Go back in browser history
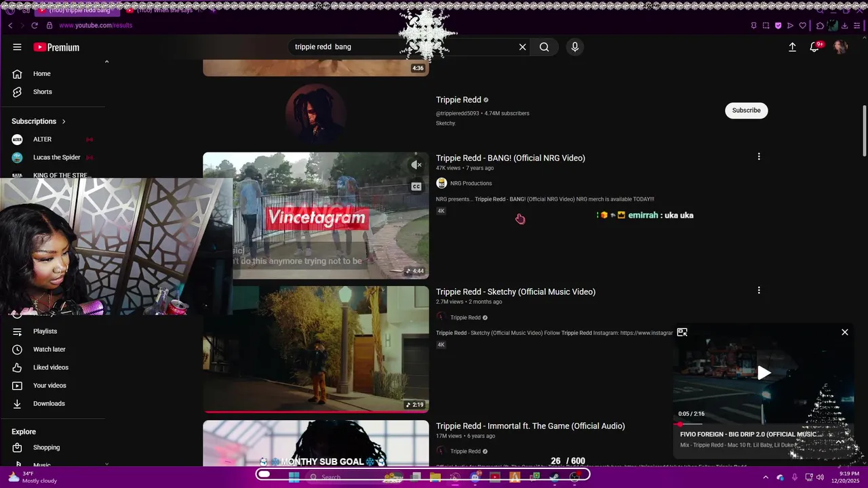868x488 pixels. coord(10,26)
